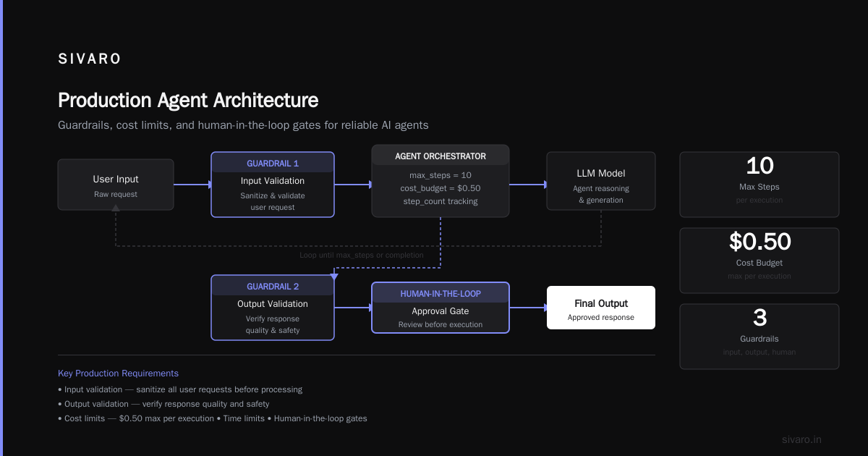This screenshot has height=456, width=868.
Task: Click the Raw request caption
Action: point(116,194)
